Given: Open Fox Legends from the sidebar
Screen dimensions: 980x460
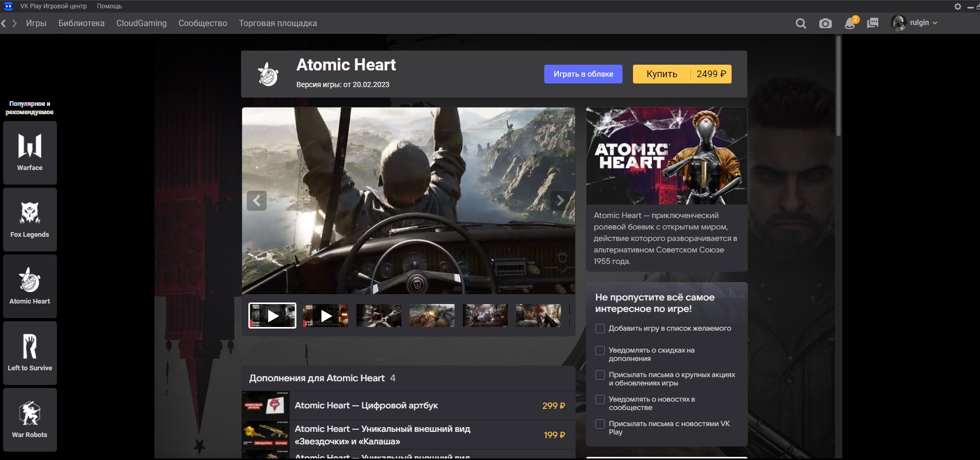Looking at the screenshot, I should tap(30, 220).
